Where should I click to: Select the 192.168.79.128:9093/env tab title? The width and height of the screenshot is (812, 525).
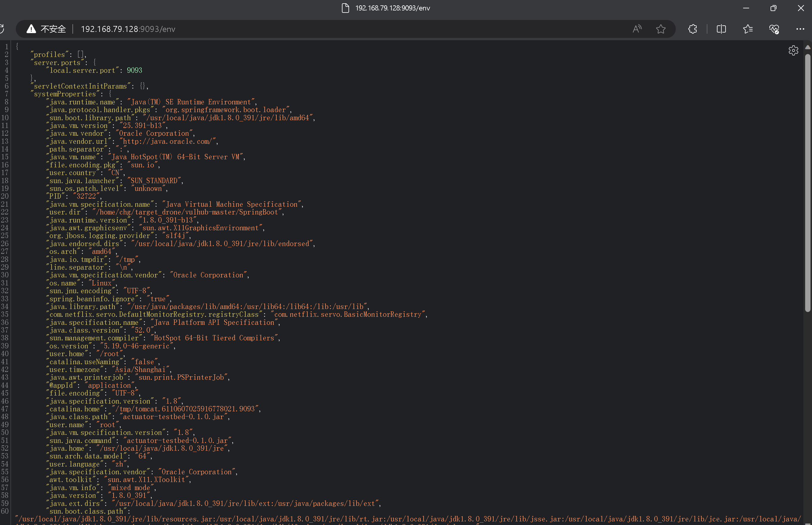pyautogui.click(x=392, y=8)
